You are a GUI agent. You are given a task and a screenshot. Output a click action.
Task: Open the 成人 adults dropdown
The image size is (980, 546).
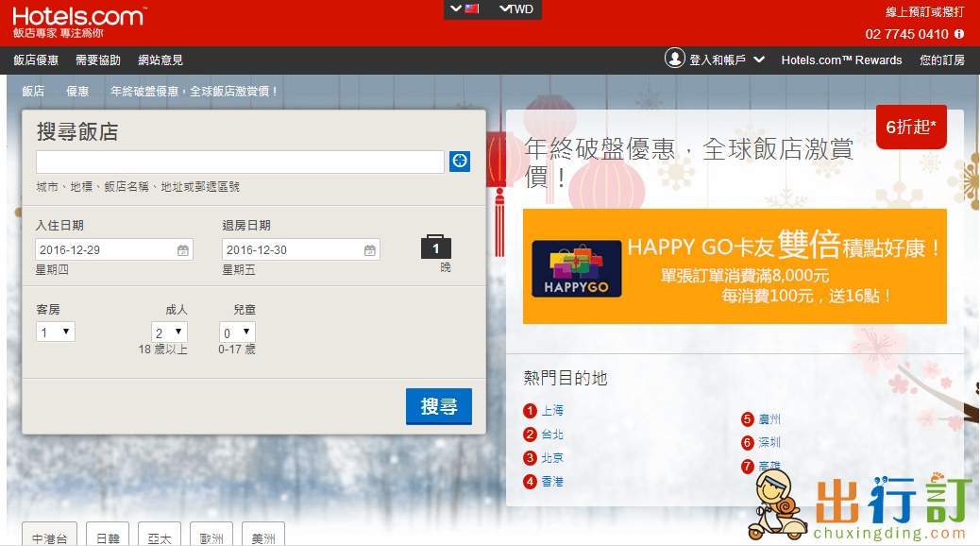[169, 333]
